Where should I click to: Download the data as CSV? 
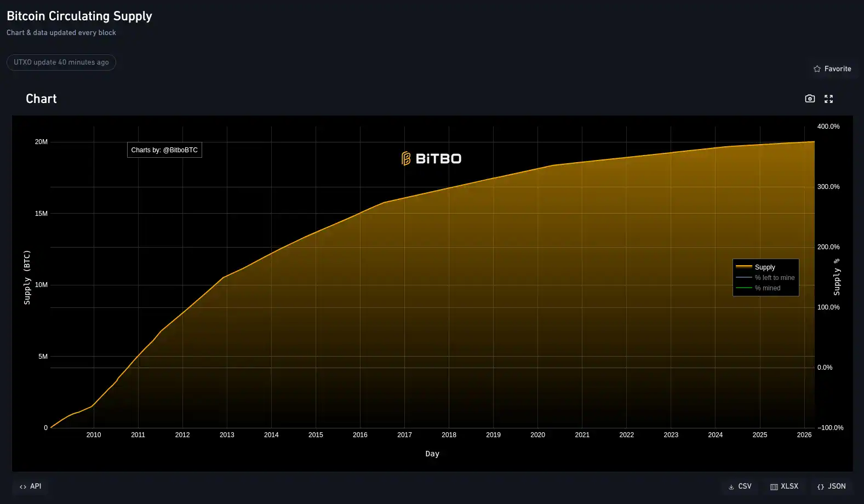(740, 486)
